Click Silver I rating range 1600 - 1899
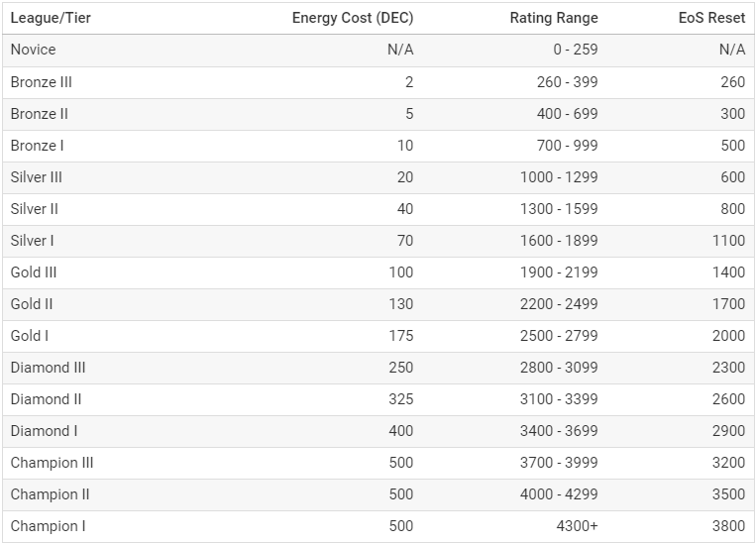Viewport: 756px width, 544px height. click(x=559, y=241)
